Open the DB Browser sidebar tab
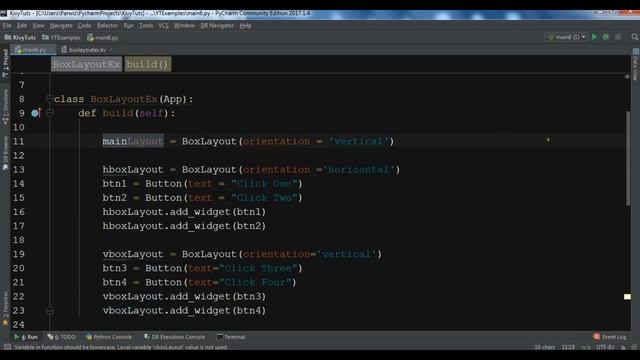 coord(5,153)
